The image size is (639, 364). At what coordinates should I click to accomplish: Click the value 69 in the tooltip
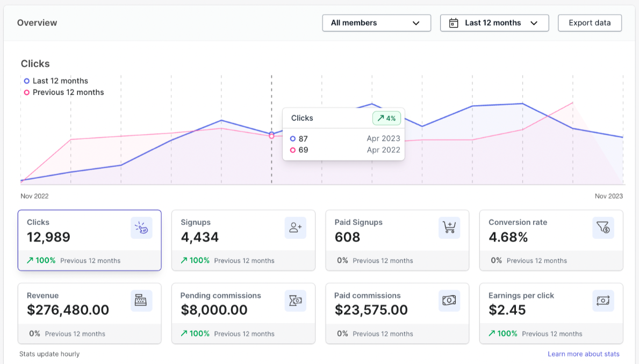[303, 150]
